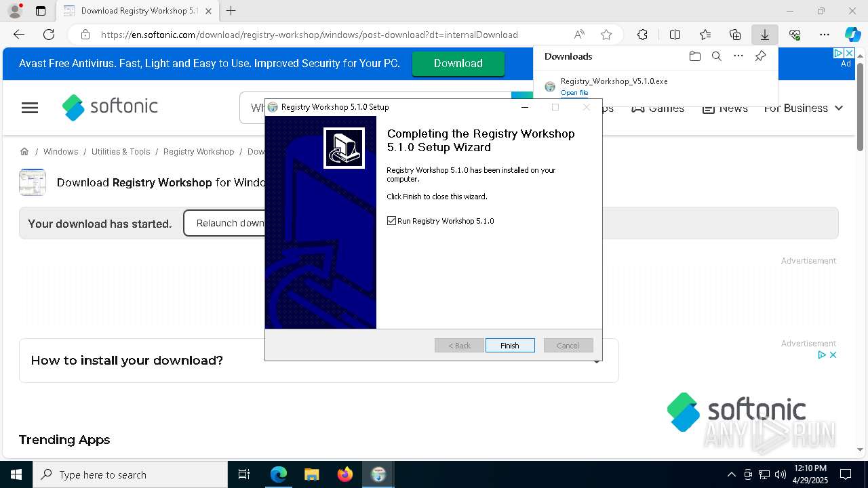Viewport: 868px width, 488px height.
Task: Click the greyed-out Cancel button in setup wizard
Action: 568,346
